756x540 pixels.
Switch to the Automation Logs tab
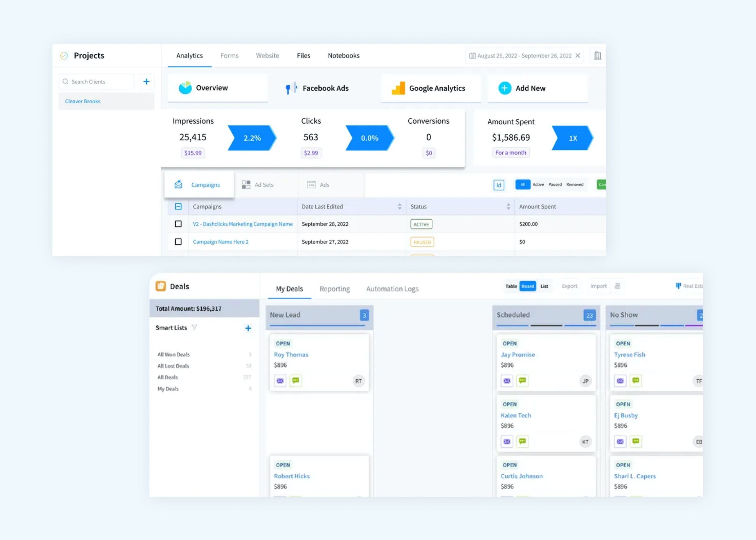click(x=392, y=289)
